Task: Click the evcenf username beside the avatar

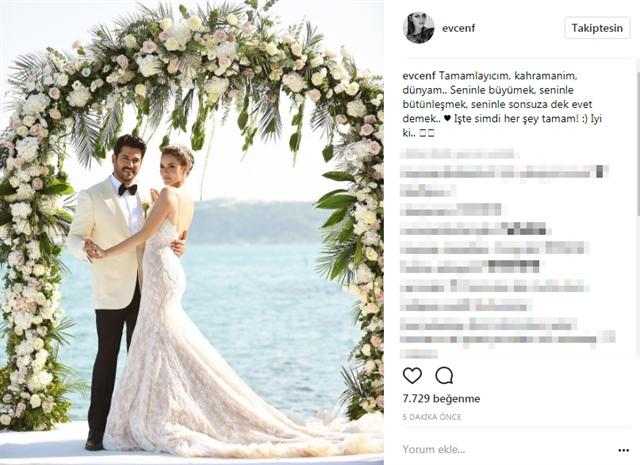Action: point(458,28)
